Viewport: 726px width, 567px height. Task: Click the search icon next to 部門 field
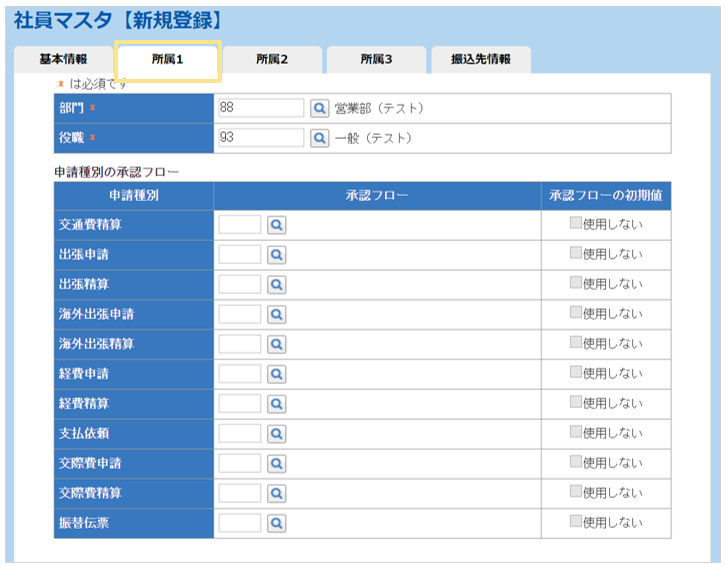(x=319, y=108)
